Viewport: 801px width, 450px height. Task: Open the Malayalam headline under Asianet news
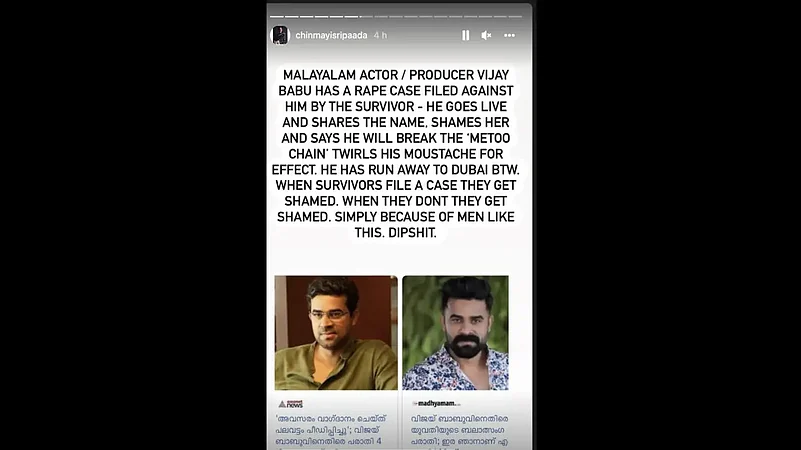click(331, 430)
